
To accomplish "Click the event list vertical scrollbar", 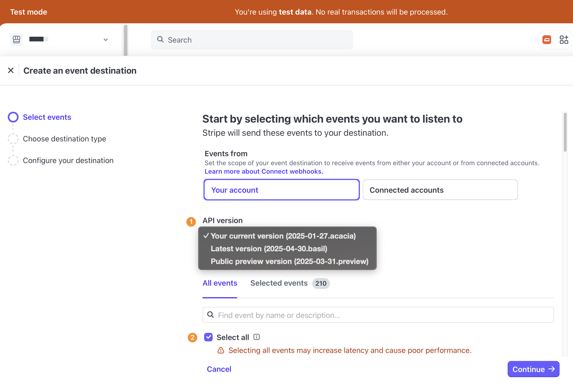I will pyautogui.click(x=565, y=132).
